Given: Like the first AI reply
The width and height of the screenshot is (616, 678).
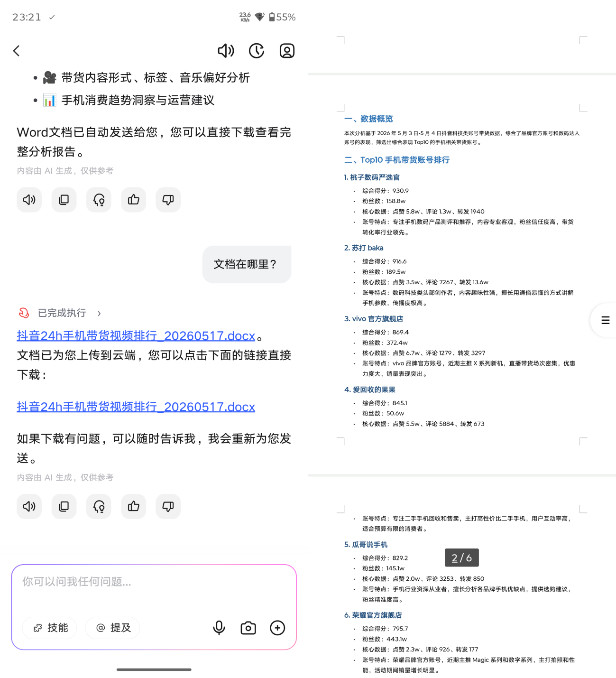Looking at the screenshot, I should [x=134, y=200].
